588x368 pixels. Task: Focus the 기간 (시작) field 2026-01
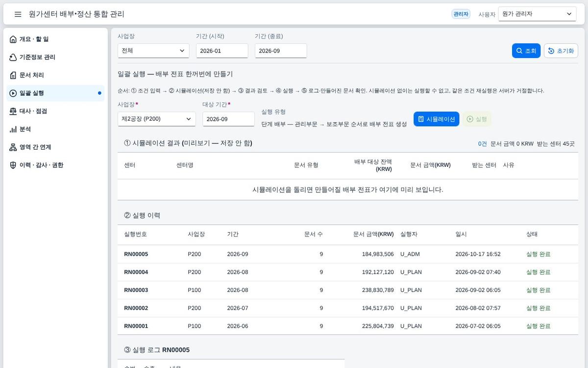(x=222, y=51)
